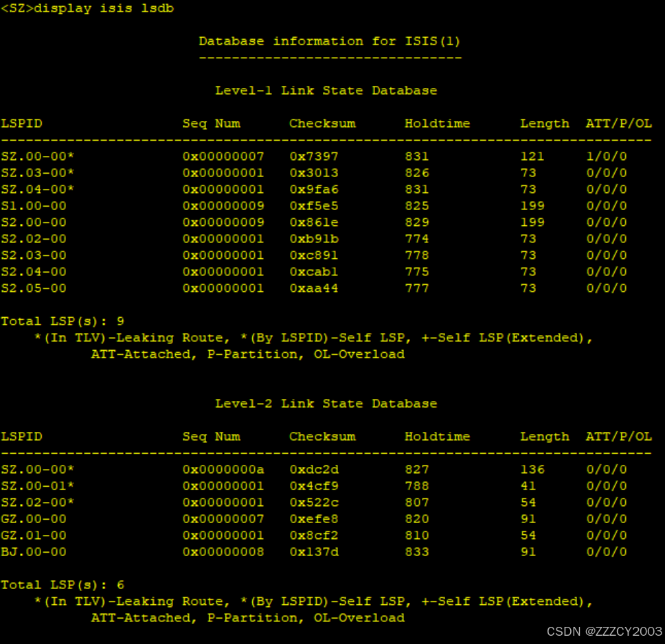Viewport: 665px width, 644px height.
Task: Click the 'Level-2 Link State Database' title
Action: click(x=326, y=404)
